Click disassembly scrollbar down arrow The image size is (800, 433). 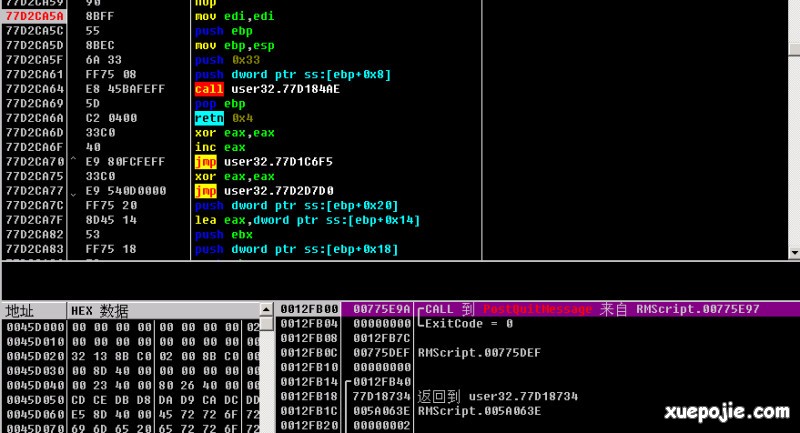[x=794, y=252]
